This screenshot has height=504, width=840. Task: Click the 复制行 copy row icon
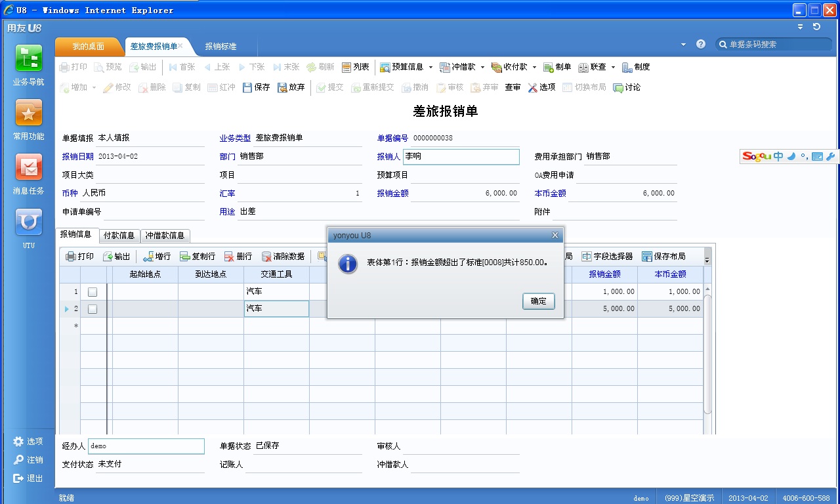185,257
